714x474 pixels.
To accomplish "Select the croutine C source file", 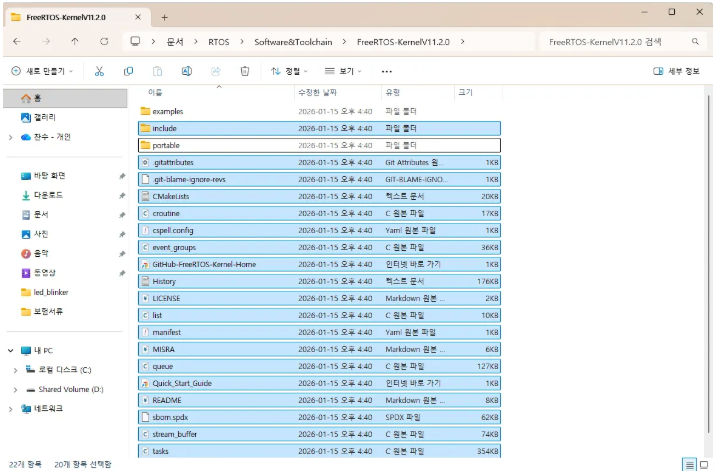I will click(319, 213).
